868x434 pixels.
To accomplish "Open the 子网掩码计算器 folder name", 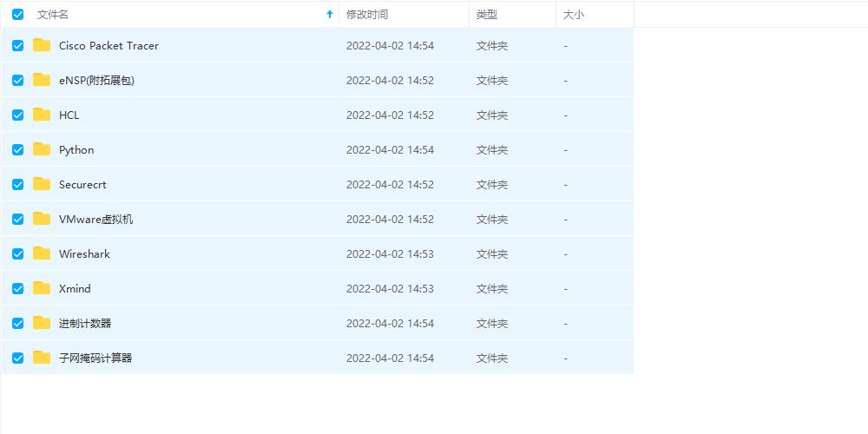I will tap(95, 358).
